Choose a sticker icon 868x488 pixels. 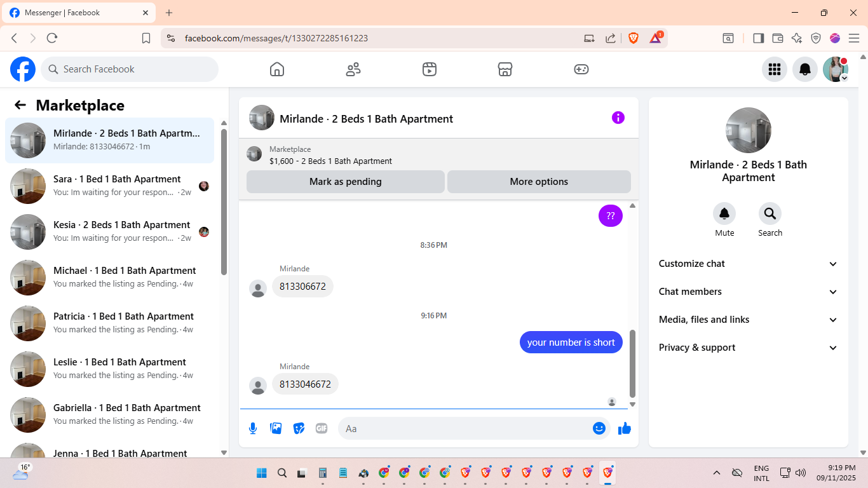299,428
